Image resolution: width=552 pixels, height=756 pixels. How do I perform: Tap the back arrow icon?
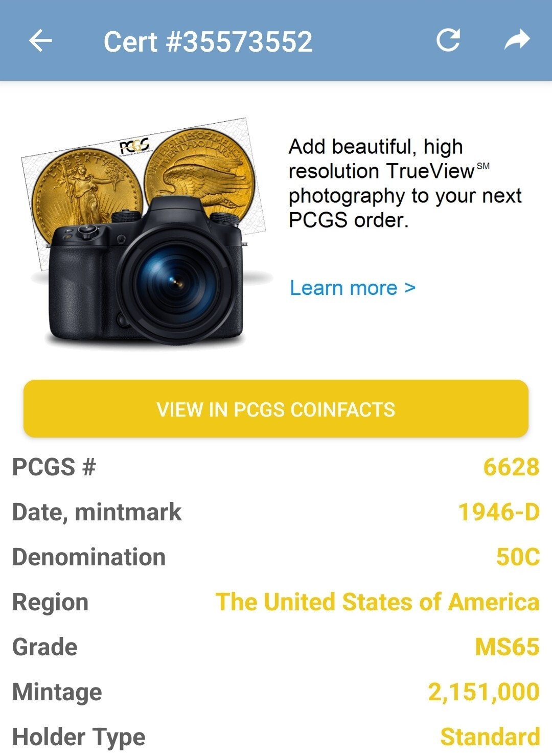coord(40,41)
